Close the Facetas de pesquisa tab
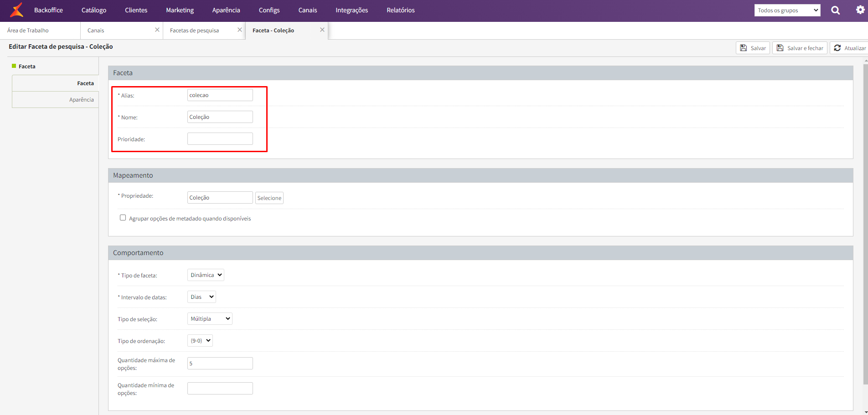The height and width of the screenshot is (415, 868). pos(240,30)
